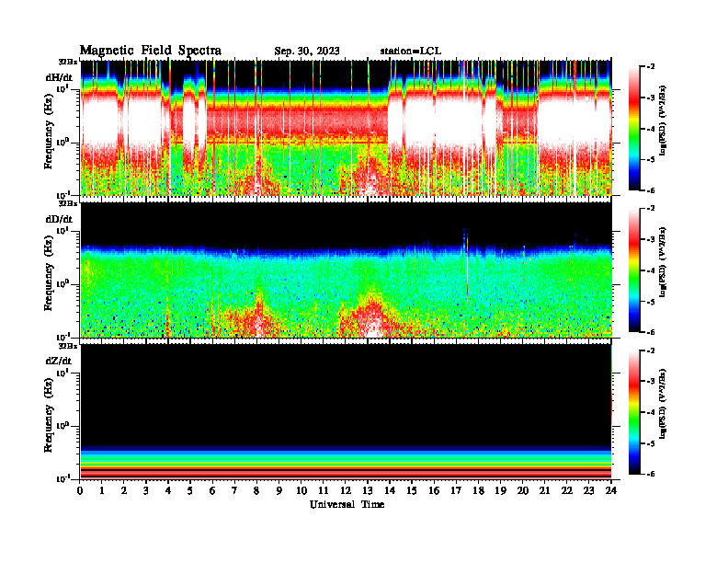Click the time axis tick label "9"
728x563 pixels.
click(x=279, y=490)
